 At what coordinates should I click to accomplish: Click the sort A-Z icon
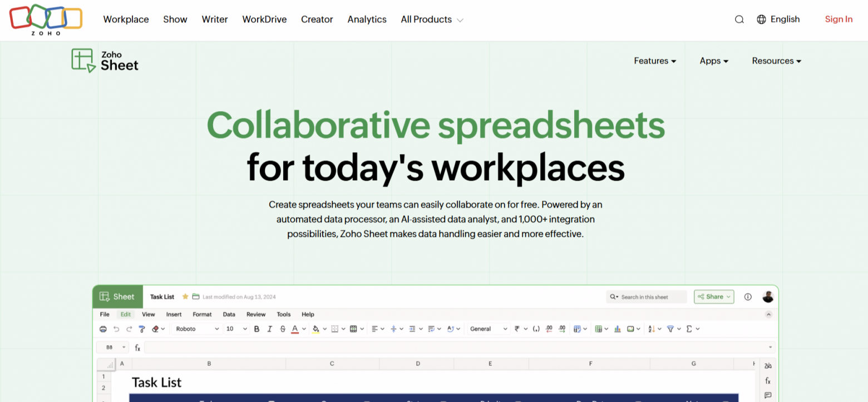652,329
